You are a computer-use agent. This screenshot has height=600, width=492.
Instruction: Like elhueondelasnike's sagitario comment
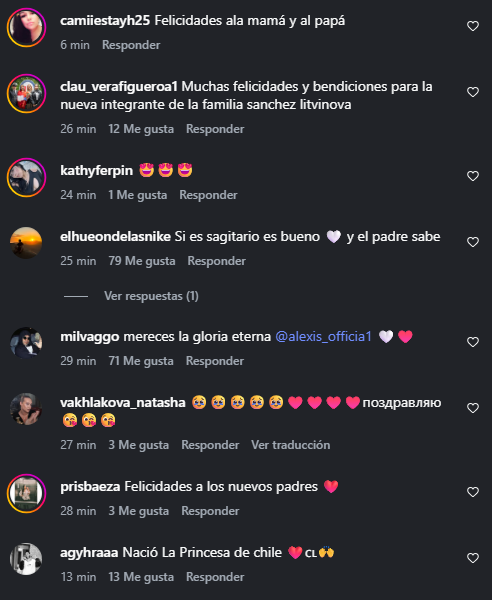click(473, 242)
